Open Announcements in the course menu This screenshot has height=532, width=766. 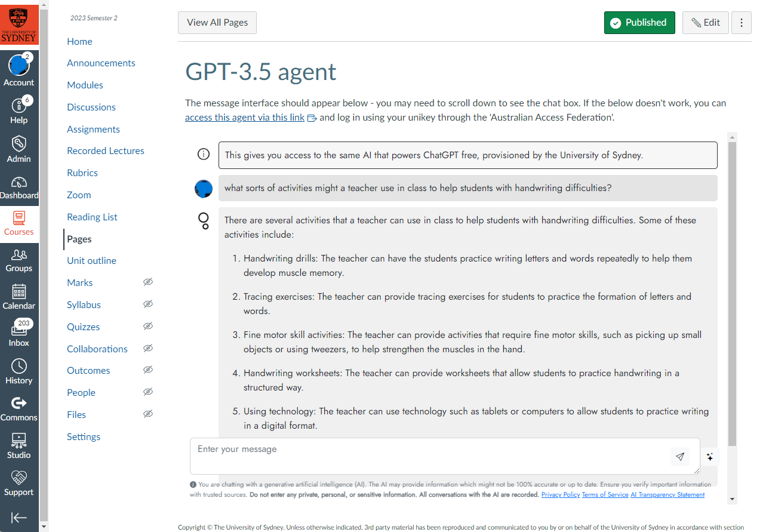[x=101, y=63]
